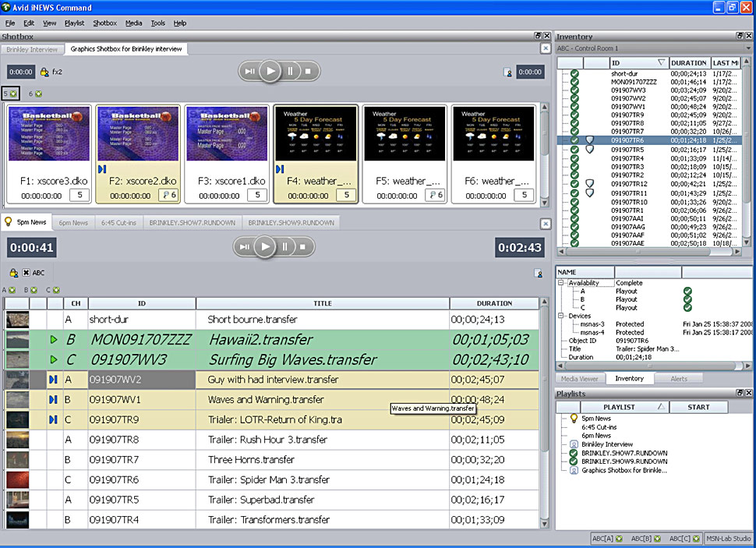Switch to the 6:45 Cut-ins tab
This screenshot has height=548, width=756.
tap(119, 222)
